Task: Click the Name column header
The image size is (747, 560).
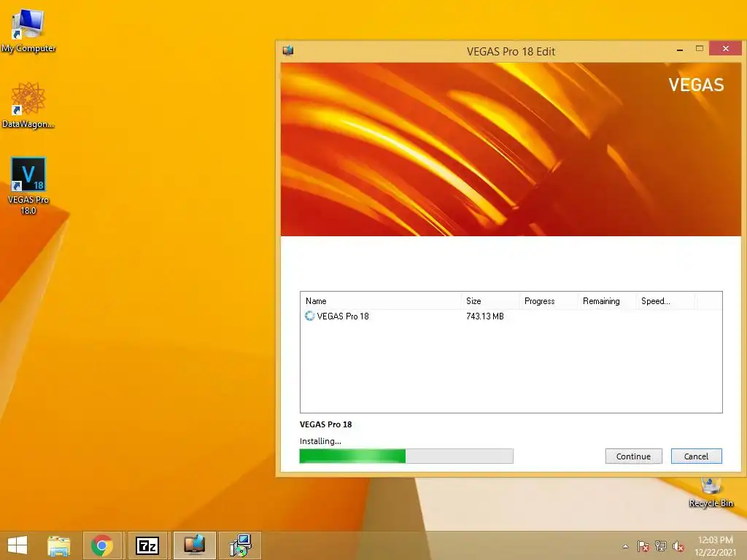Action: (381, 301)
